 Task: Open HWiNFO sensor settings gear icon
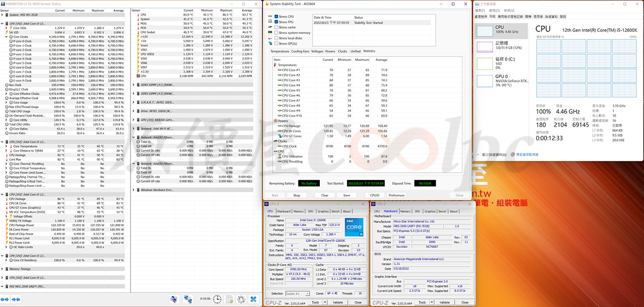pos(241,299)
